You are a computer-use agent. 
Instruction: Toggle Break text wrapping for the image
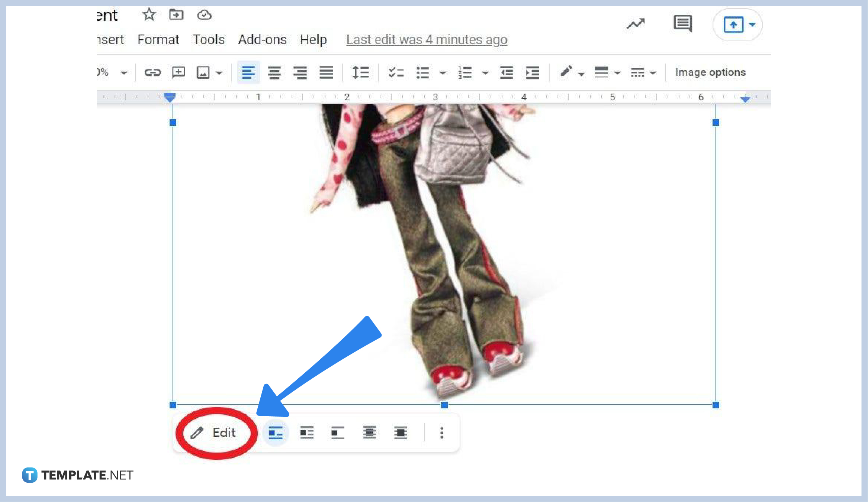tap(337, 433)
